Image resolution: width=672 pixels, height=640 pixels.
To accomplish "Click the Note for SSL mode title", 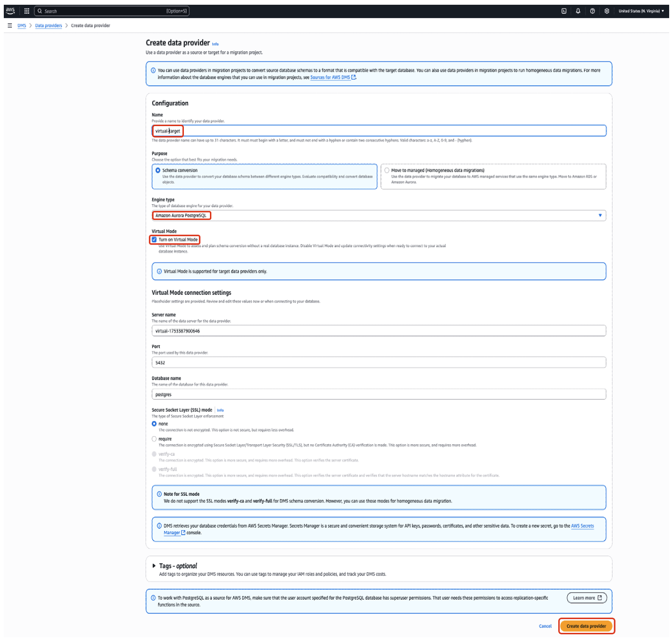I will point(182,494).
